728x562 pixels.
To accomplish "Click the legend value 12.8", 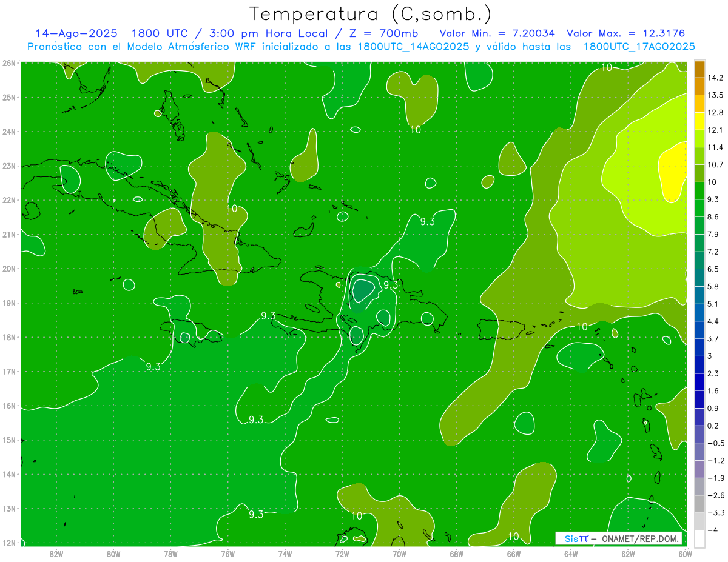I will [x=715, y=112].
